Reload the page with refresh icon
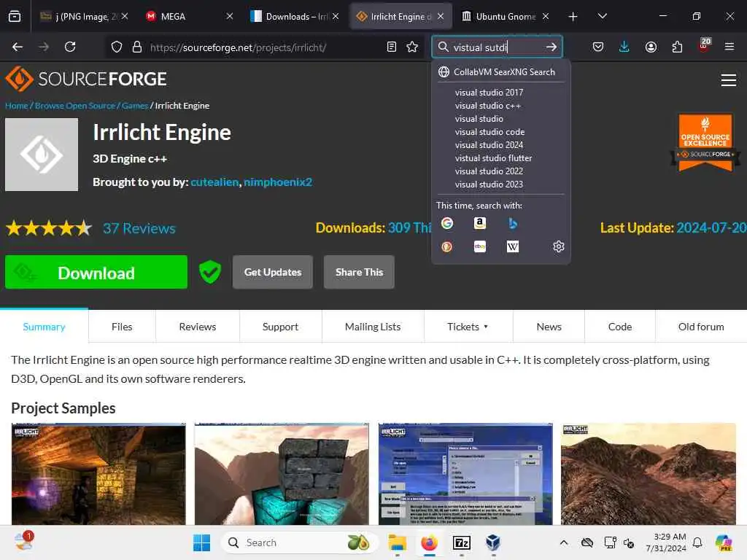The width and height of the screenshot is (747, 560). (70, 47)
